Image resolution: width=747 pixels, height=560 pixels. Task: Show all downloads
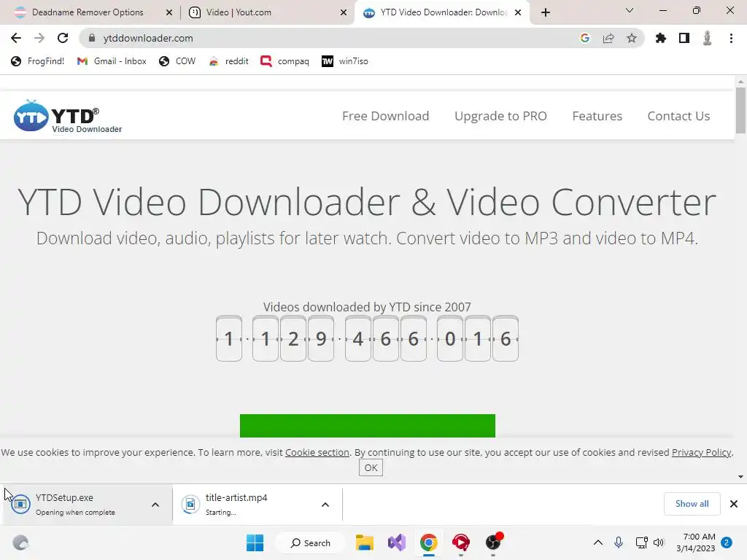[x=692, y=504]
